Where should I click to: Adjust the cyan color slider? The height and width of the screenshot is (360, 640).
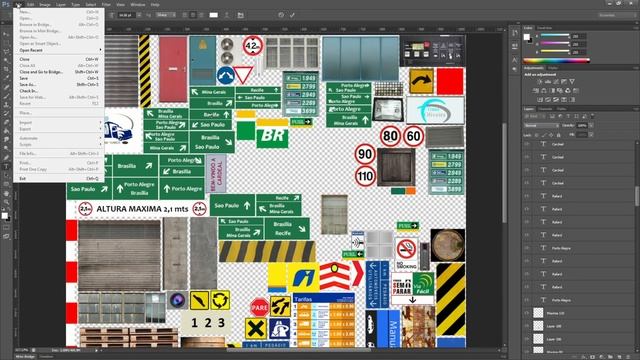pyautogui.click(x=555, y=36)
